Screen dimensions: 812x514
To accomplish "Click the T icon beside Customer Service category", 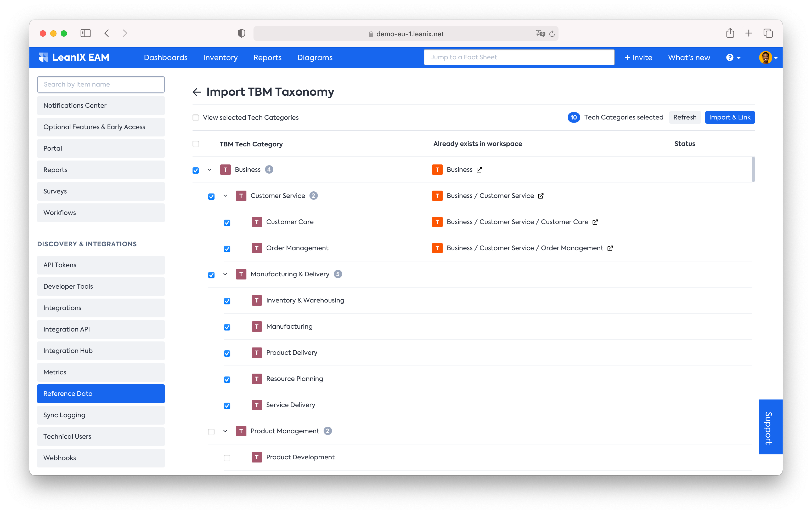I will (x=241, y=196).
